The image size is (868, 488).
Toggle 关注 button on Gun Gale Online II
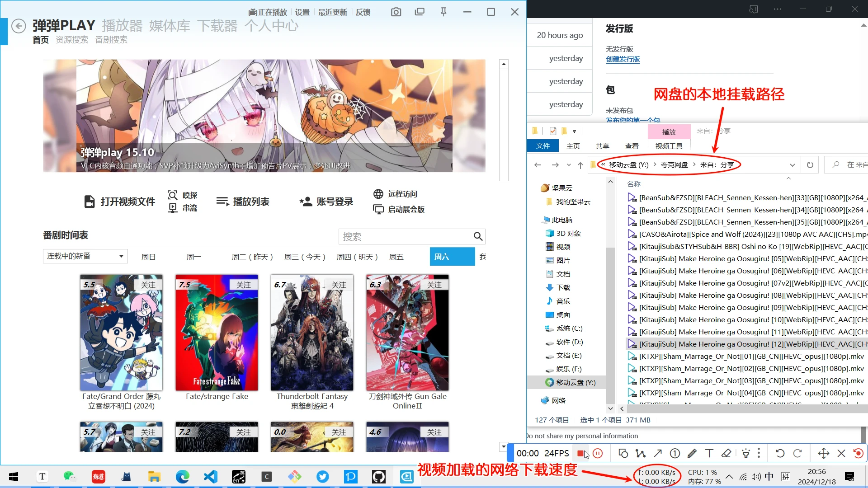pyautogui.click(x=434, y=284)
